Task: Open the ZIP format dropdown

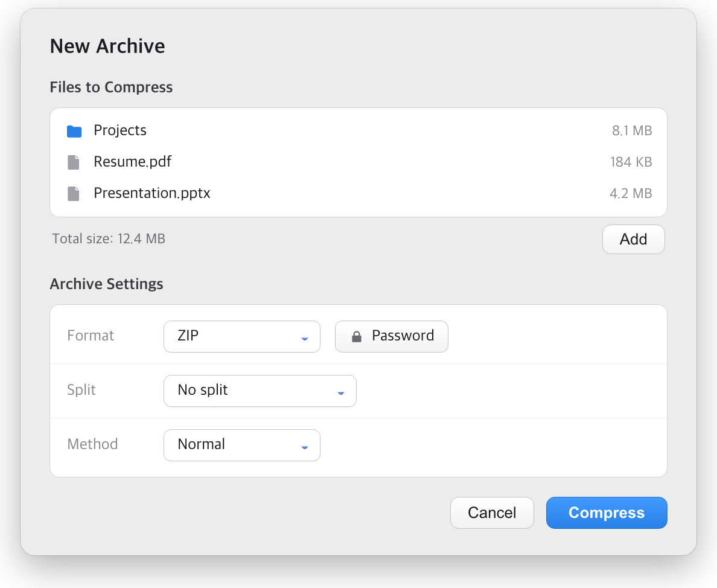Action: (242, 336)
